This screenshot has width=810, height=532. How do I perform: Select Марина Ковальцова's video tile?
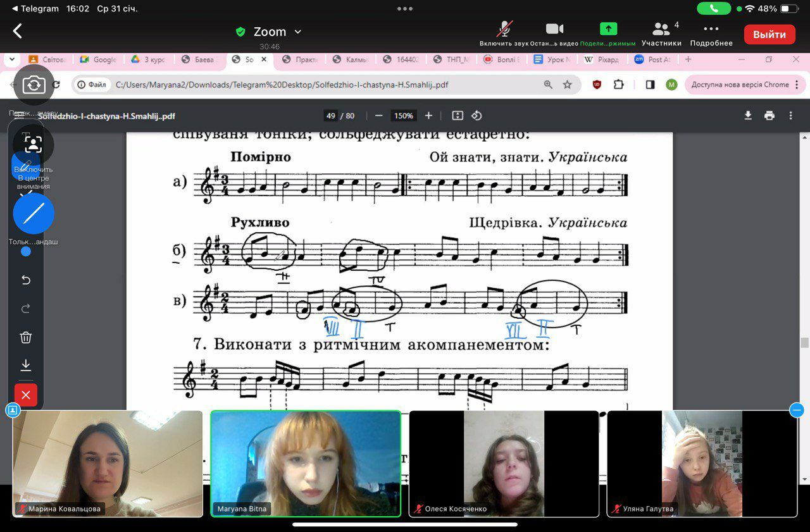click(x=108, y=464)
